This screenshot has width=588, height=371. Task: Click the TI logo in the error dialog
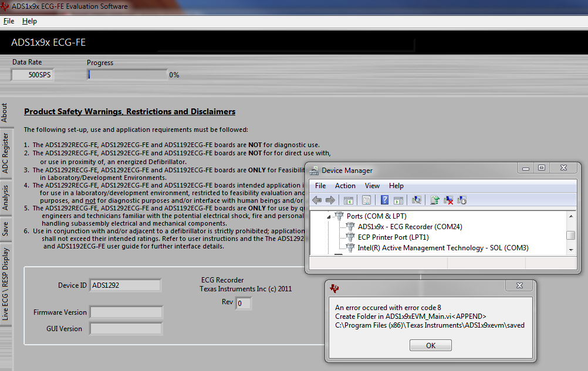pyautogui.click(x=334, y=288)
